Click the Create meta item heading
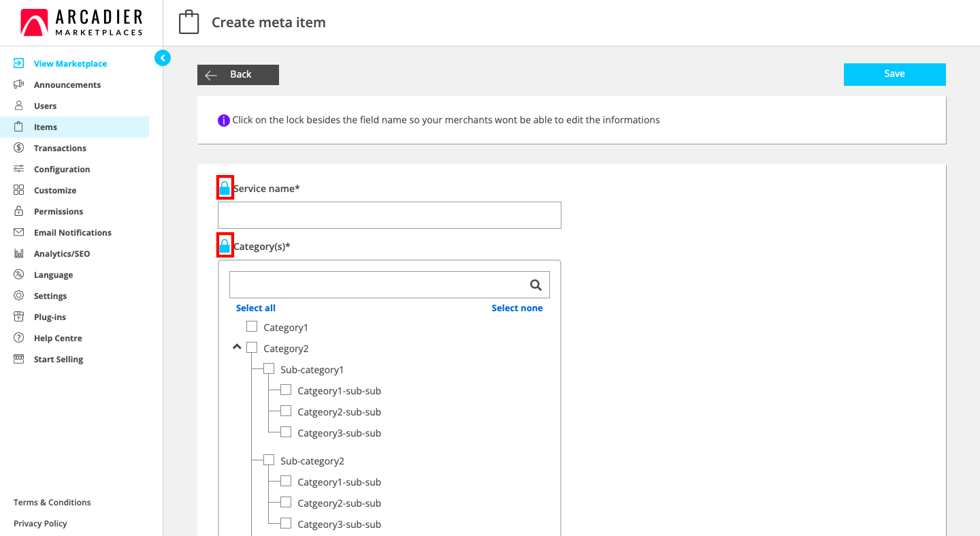980x536 pixels. [x=269, y=22]
